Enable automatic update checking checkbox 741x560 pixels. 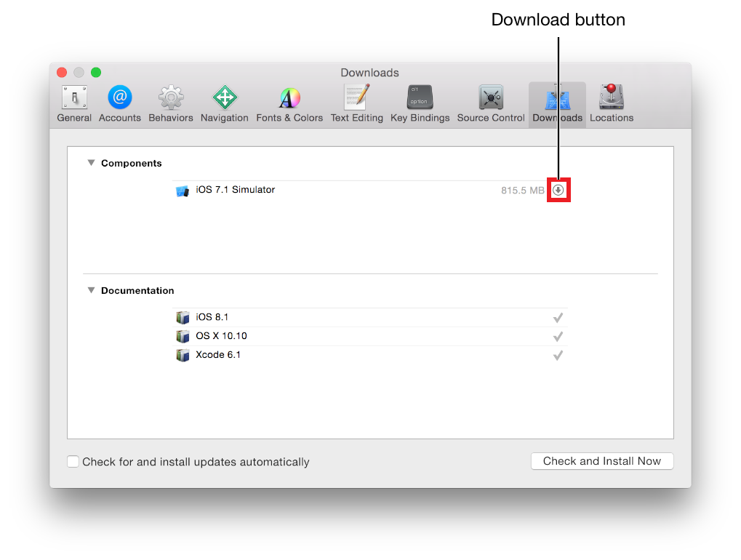[x=73, y=462]
